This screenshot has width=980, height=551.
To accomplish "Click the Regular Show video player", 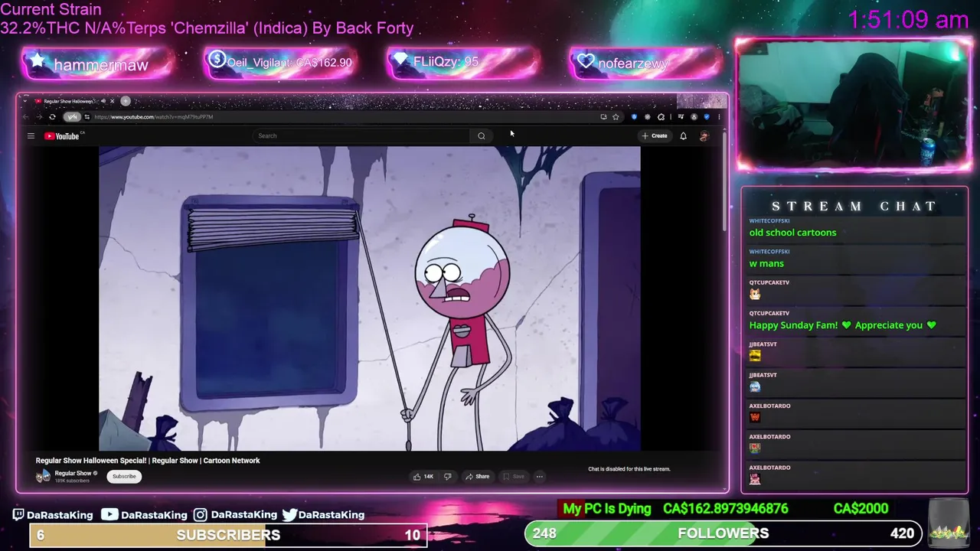I will pyautogui.click(x=369, y=298).
